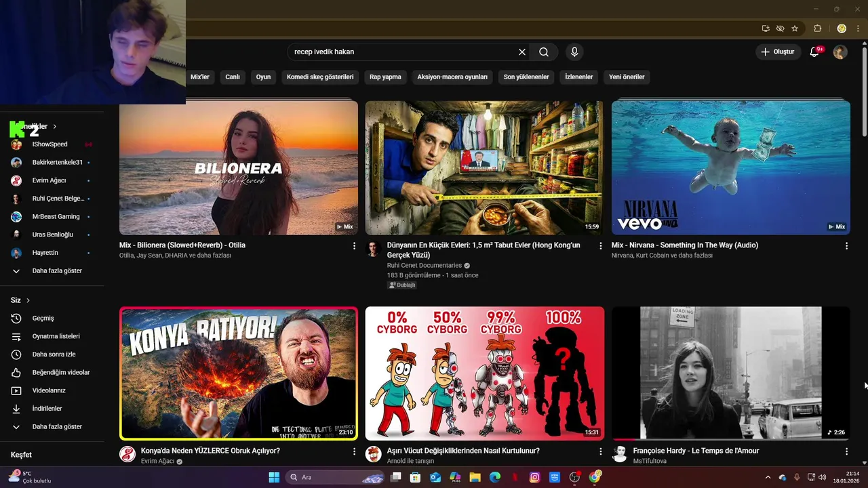
Task: Select the Yeni öneriler filter chip
Action: coord(627,77)
